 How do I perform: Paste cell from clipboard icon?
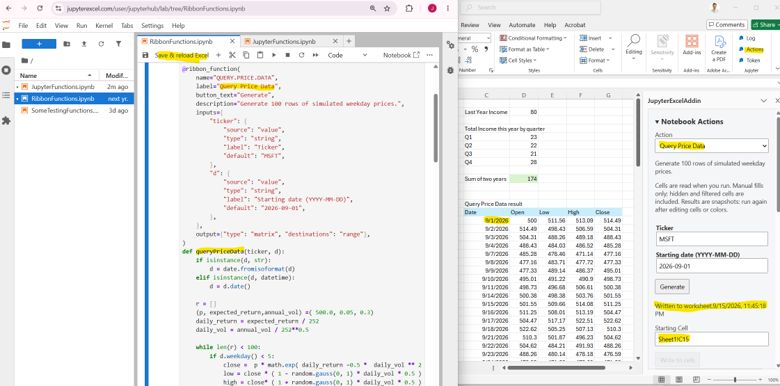pyautogui.click(x=260, y=55)
